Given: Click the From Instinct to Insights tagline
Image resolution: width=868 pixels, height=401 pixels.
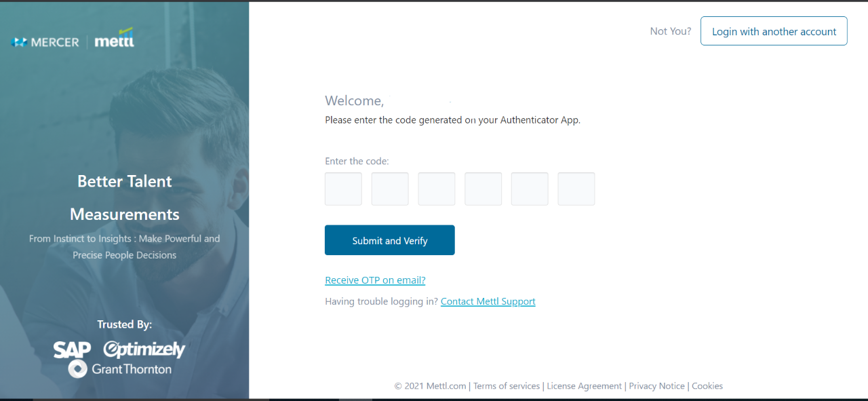Looking at the screenshot, I should coord(125,247).
